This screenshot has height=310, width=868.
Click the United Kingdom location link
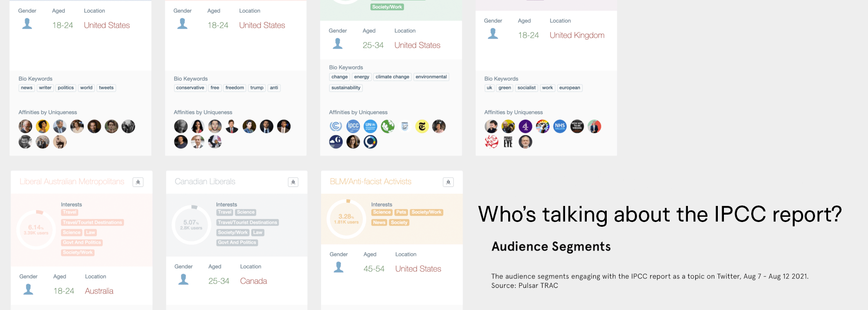coord(577,35)
